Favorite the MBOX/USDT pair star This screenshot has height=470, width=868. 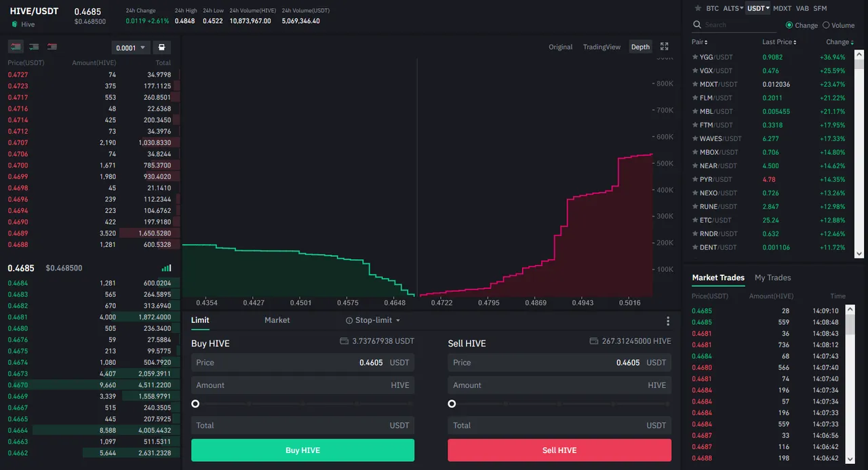(695, 152)
